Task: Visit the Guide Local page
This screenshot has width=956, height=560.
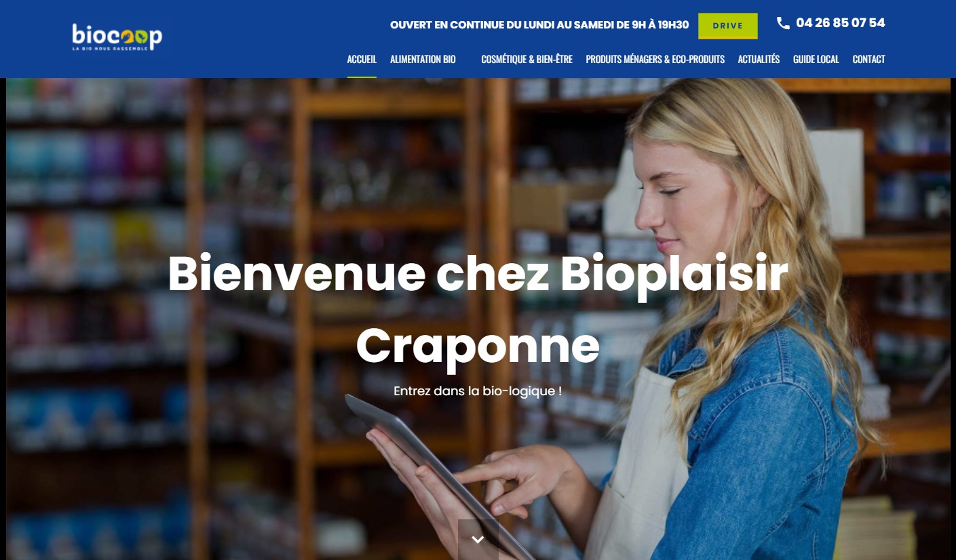Action: tap(816, 60)
